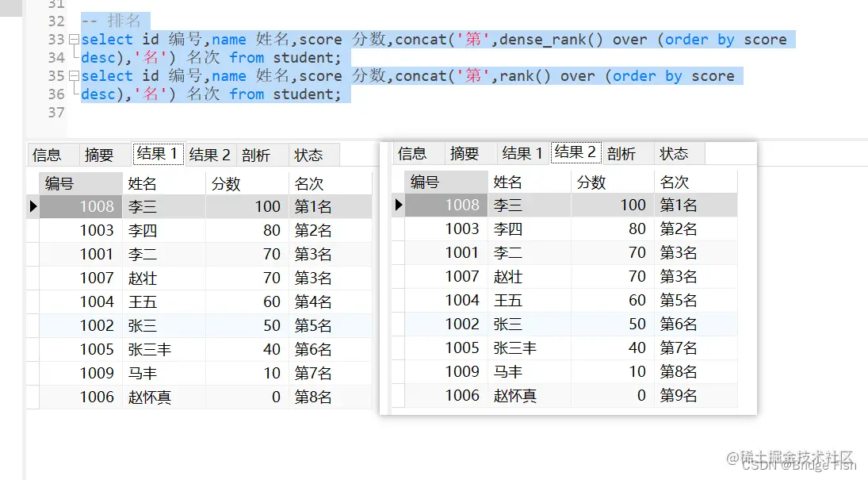Click 分数 column header in left table
868x480 pixels.
pyautogui.click(x=247, y=183)
